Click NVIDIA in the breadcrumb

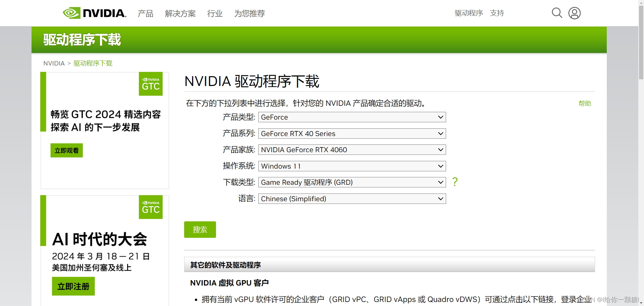pyautogui.click(x=54, y=63)
